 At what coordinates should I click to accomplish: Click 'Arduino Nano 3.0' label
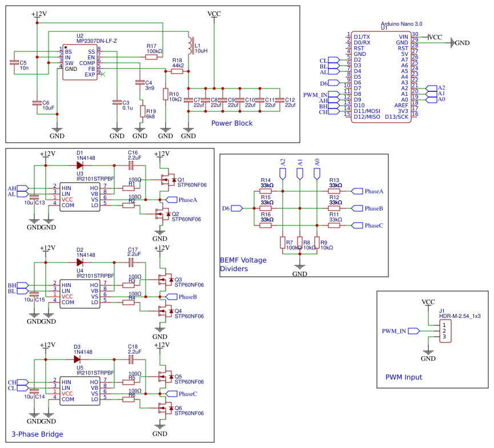point(401,23)
